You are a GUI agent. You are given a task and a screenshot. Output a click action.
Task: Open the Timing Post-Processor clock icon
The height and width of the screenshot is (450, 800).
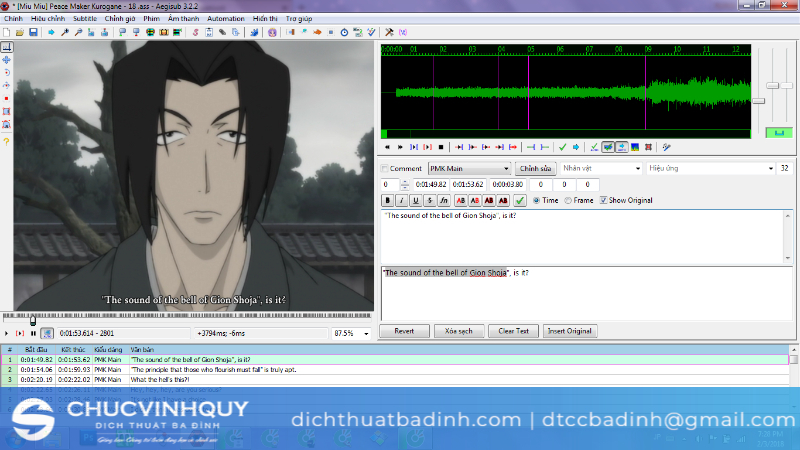(344, 32)
